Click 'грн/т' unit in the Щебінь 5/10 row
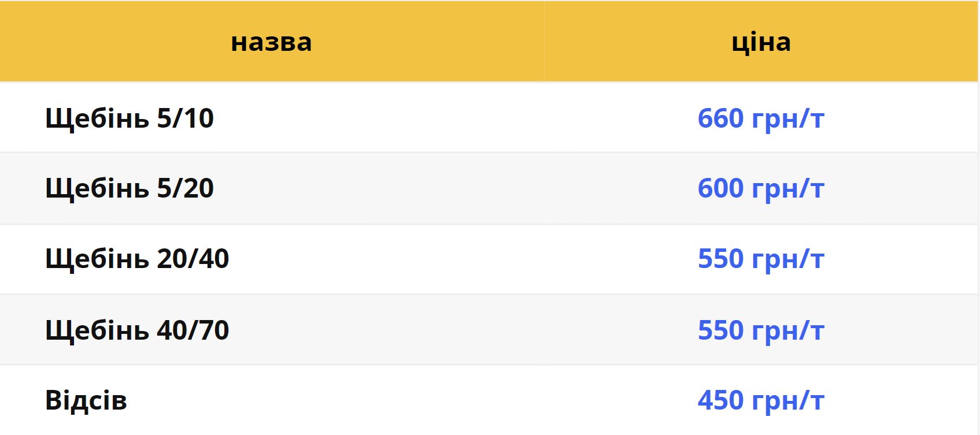980x435 pixels. click(787, 120)
